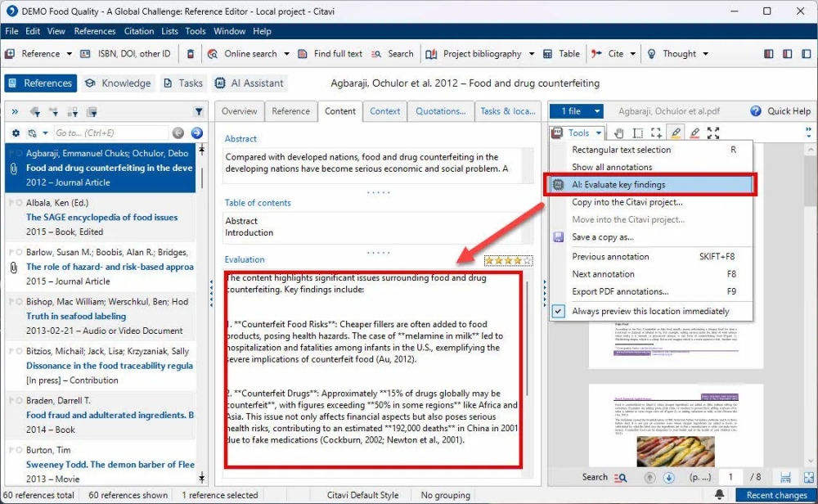Toggle the task flag on the Albala reference
The height and width of the screenshot is (504, 818).
click(x=11, y=203)
